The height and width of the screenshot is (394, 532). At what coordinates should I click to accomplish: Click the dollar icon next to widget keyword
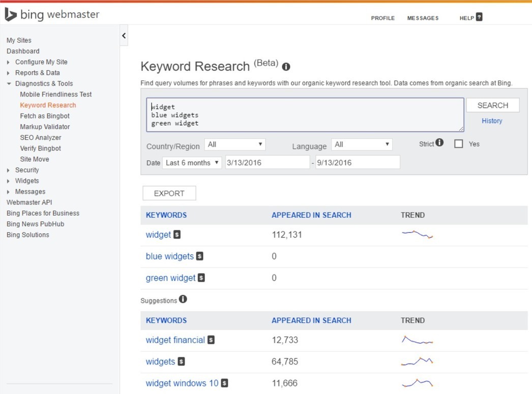pos(176,235)
